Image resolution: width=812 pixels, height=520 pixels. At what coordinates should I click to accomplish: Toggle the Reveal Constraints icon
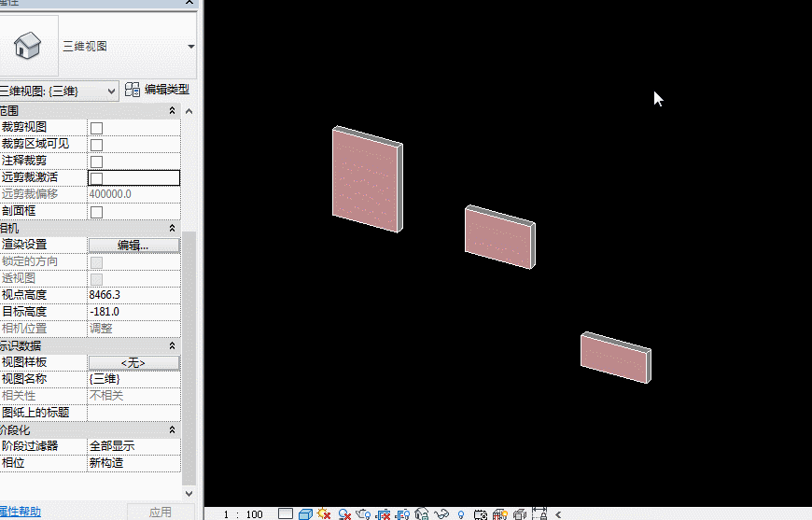[539, 513]
